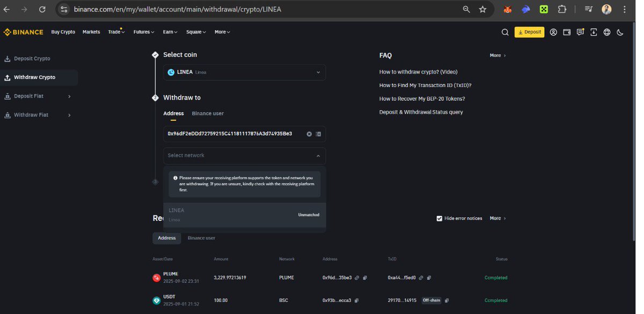Expand the Earn menu
The image size is (644, 314).
coord(170,32)
